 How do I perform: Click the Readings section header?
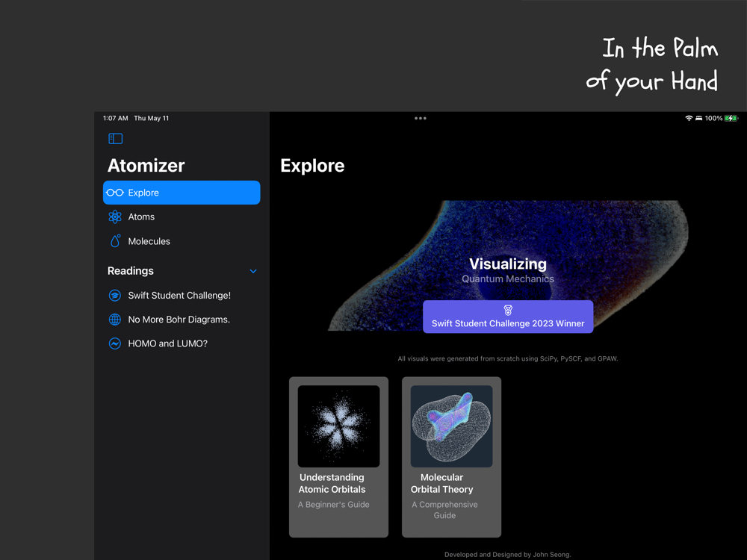click(131, 271)
